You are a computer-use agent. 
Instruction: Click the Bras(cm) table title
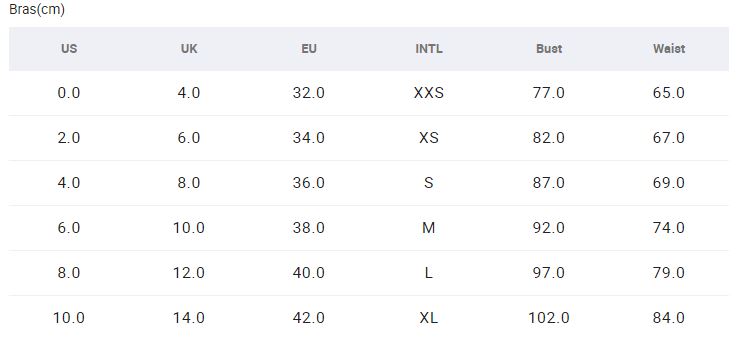pos(37,9)
